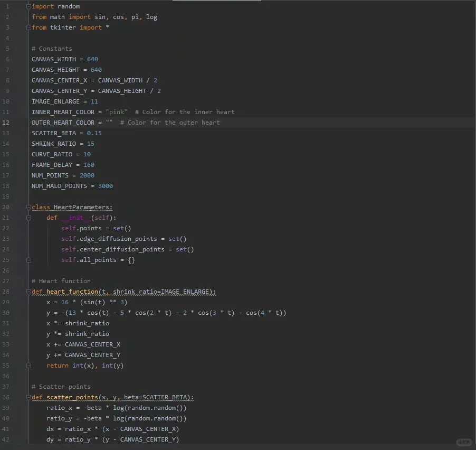The width and height of the screenshot is (476, 450).
Task: Click the value 640 after CANVAS_WIDTH
Action: coord(92,59)
